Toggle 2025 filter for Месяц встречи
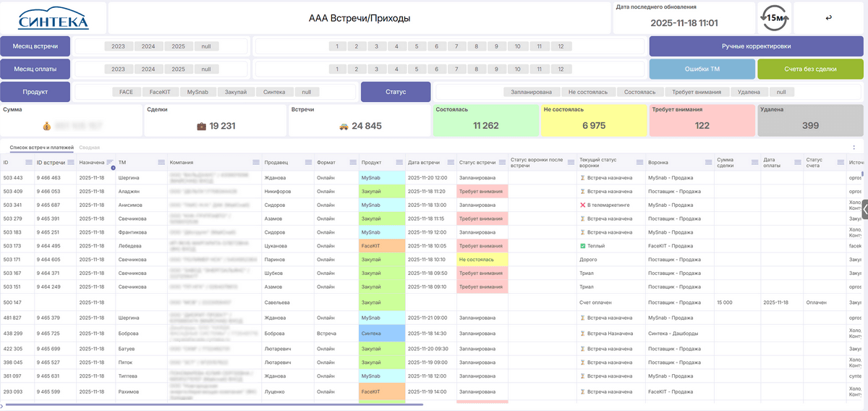 (x=178, y=46)
